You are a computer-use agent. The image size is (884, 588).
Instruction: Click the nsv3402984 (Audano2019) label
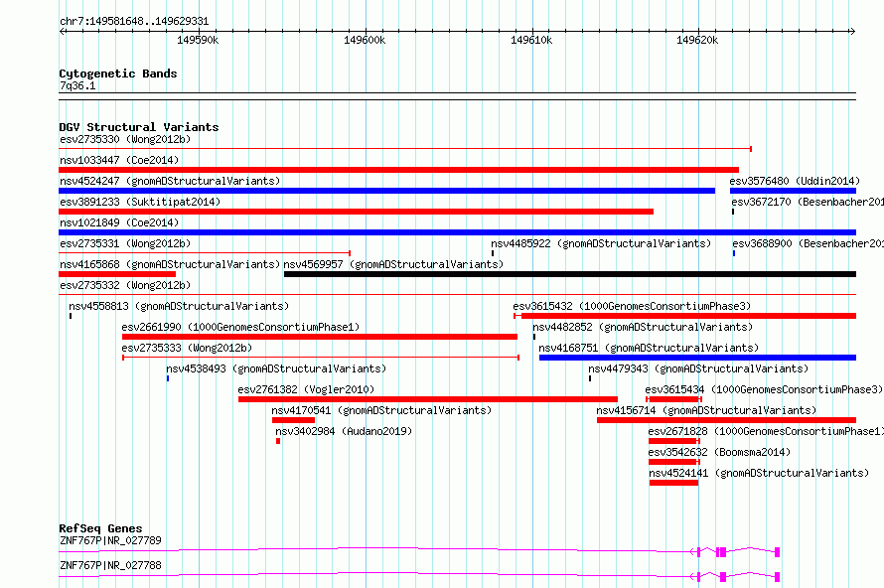344,431
